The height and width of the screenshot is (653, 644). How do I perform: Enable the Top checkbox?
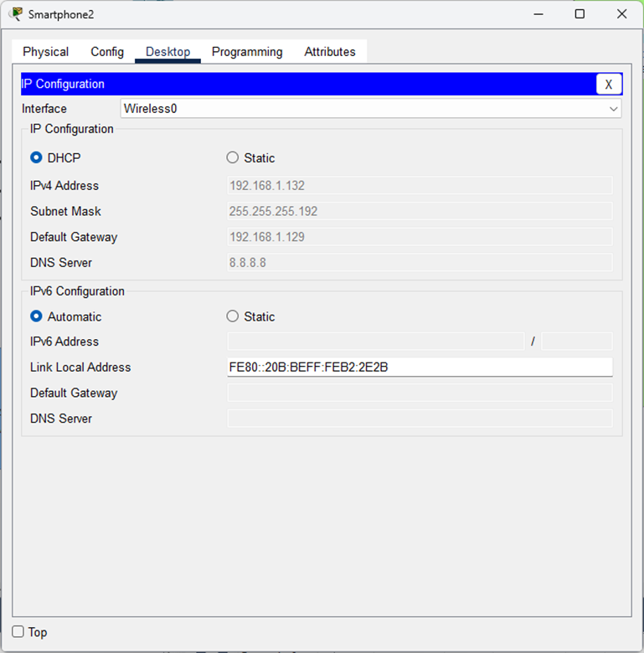18,631
